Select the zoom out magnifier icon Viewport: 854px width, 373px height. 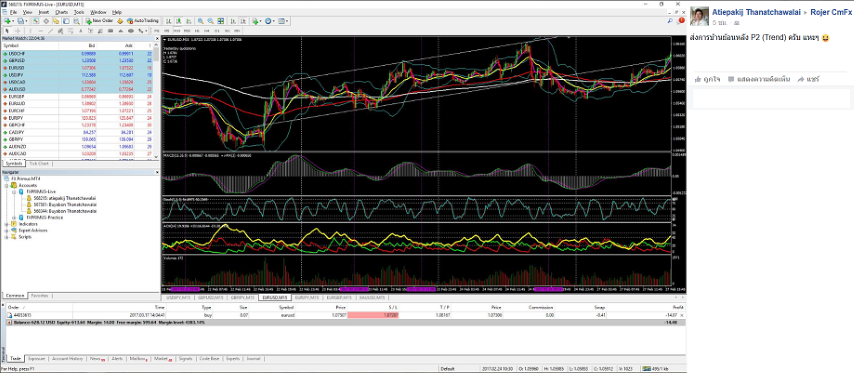(x=210, y=21)
